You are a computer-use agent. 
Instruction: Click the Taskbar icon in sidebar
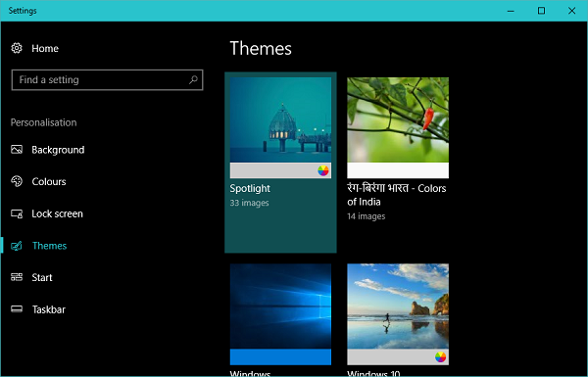pos(17,309)
